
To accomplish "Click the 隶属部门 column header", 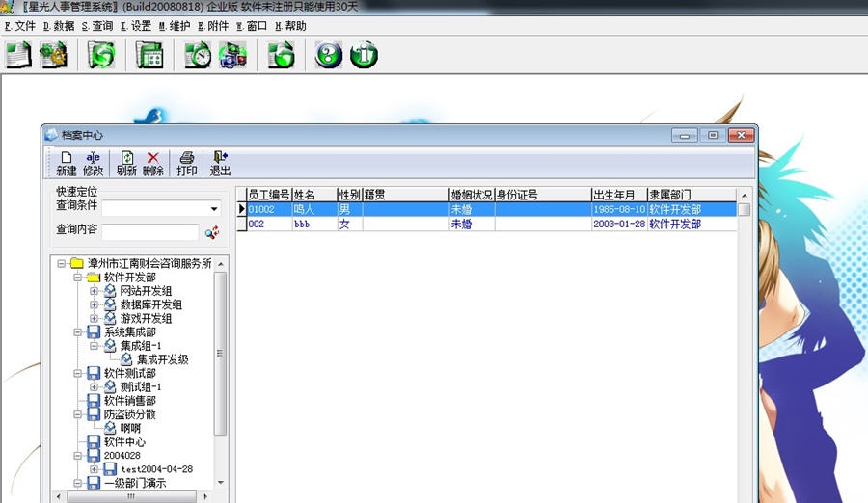I will [x=692, y=195].
